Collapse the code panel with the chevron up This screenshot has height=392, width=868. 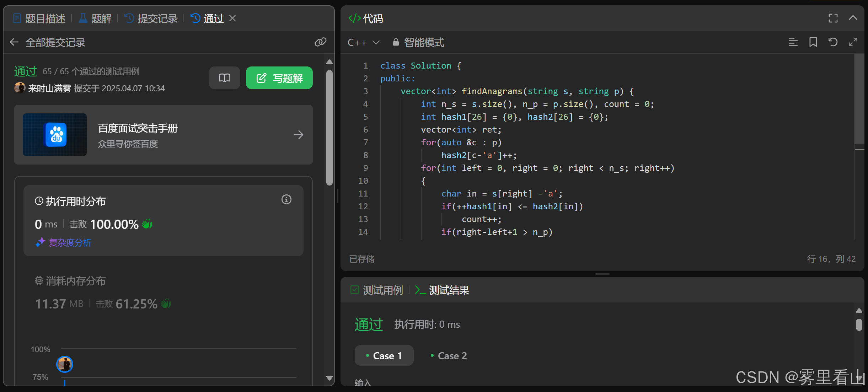click(x=853, y=18)
